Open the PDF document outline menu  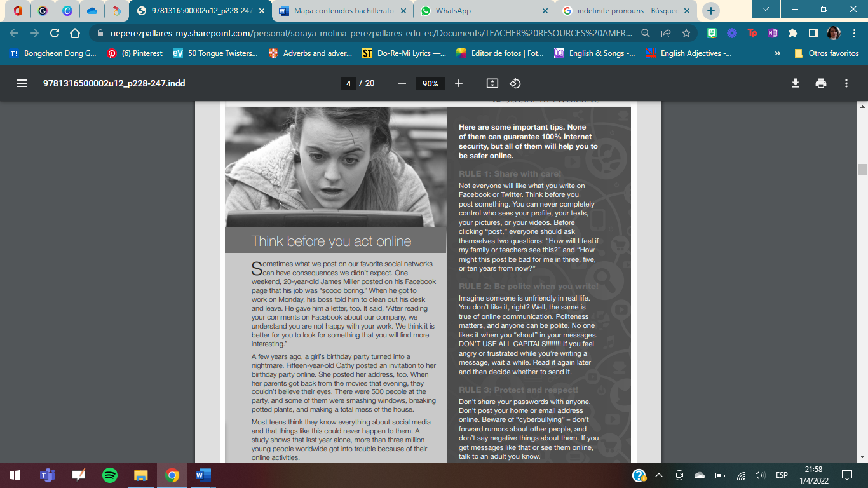(x=22, y=83)
